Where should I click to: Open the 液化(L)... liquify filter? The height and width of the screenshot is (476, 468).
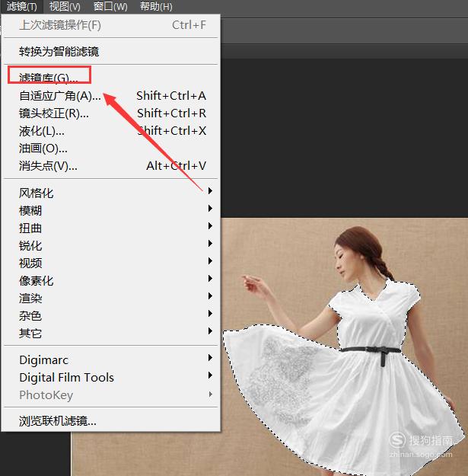pyautogui.click(x=110, y=131)
